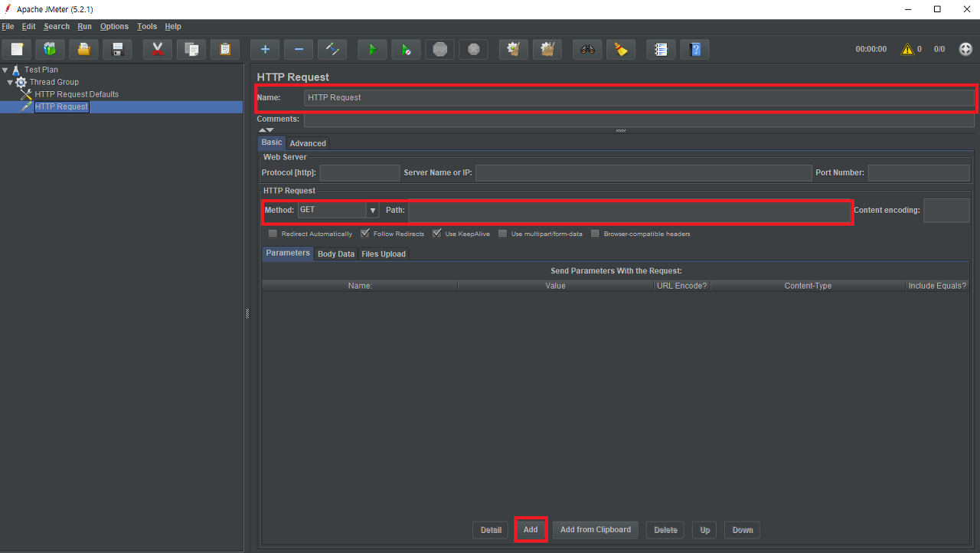Open help with question mark icon
980x553 pixels.
pos(695,50)
